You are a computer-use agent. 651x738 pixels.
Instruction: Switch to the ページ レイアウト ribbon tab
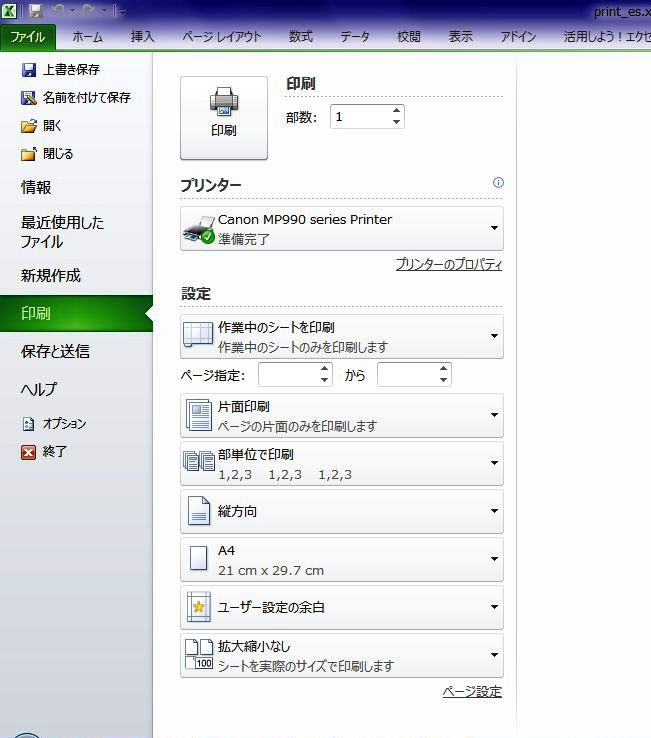(221, 37)
